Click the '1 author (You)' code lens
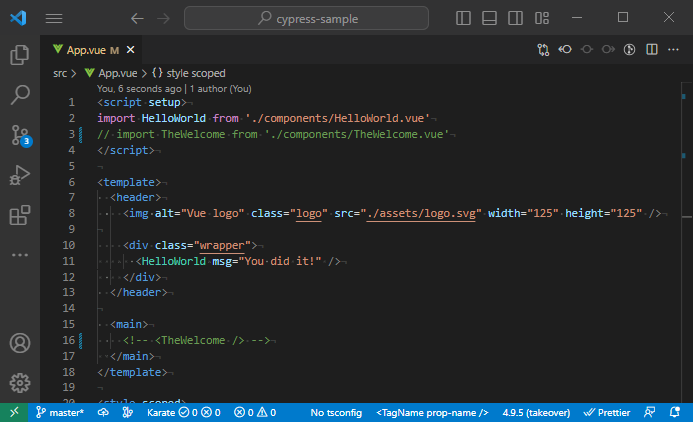This screenshot has height=422, width=693. (221, 89)
